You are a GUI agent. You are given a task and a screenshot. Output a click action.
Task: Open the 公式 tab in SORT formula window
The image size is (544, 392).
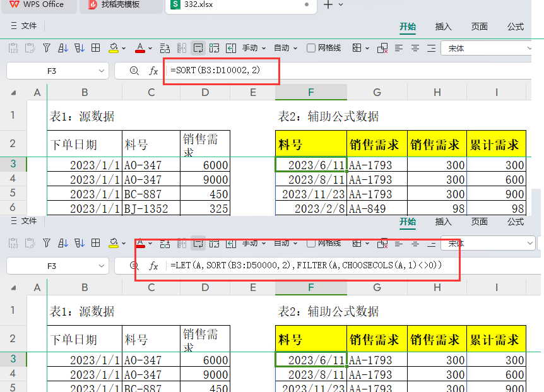516,27
